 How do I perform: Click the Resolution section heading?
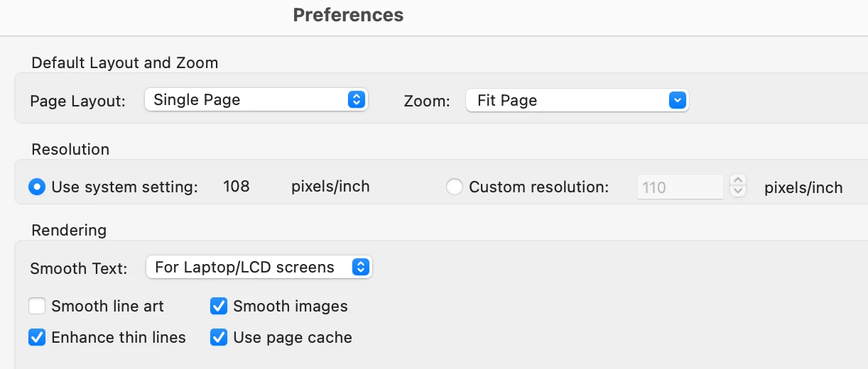coord(70,149)
